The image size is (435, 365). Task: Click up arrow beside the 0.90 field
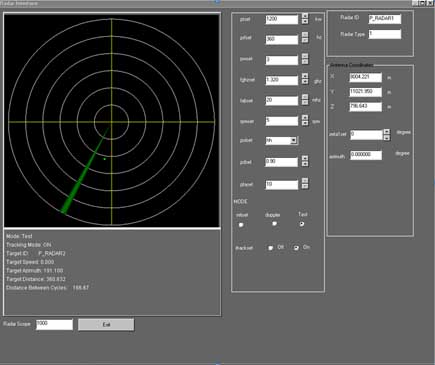pos(305,158)
